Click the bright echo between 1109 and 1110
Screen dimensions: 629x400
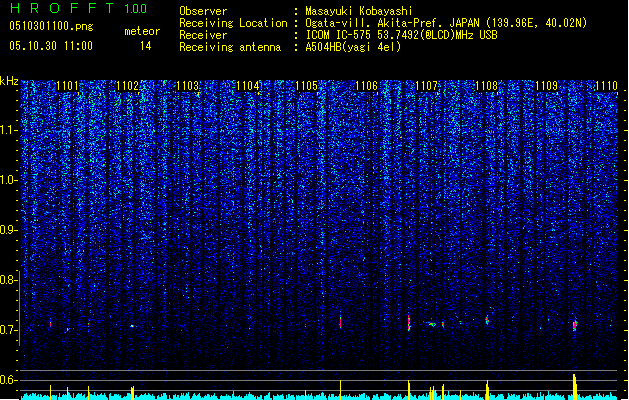(575, 325)
